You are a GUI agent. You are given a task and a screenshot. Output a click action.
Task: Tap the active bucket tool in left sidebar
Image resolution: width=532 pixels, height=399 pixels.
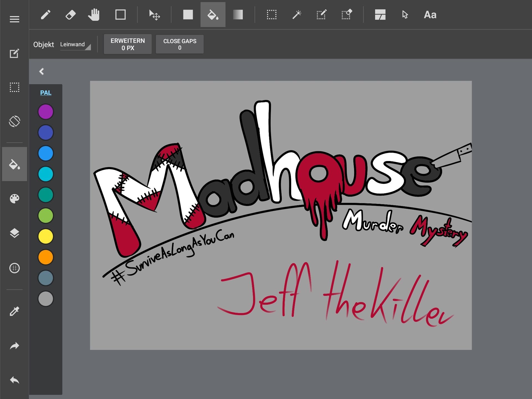[x=14, y=164]
